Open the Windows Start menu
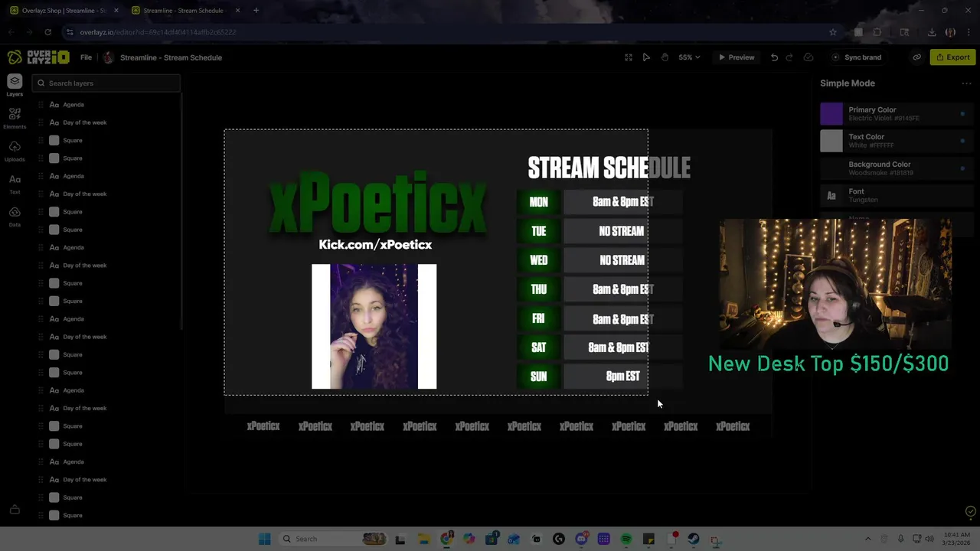980x551 pixels. click(x=264, y=539)
